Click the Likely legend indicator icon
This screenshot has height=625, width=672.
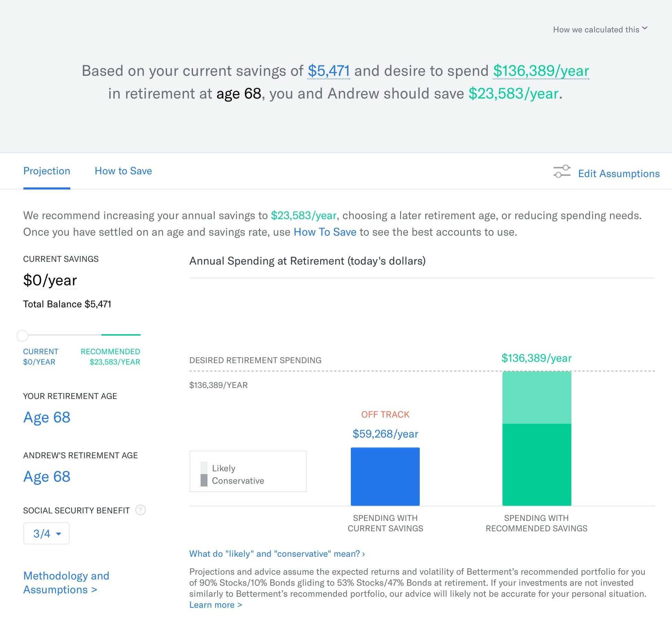point(203,468)
